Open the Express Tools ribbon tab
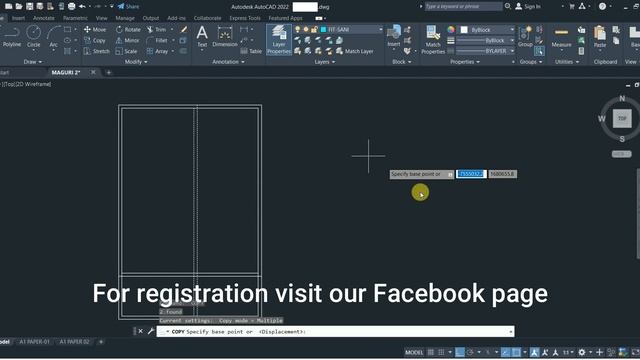Viewport: 640px width, 360px height. (245, 18)
